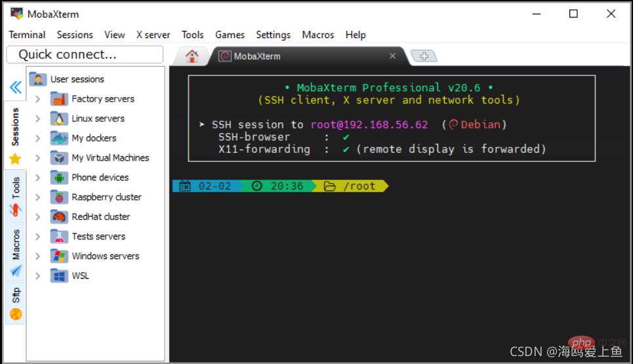This screenshot has height=364, width=633.
Task: Open the Help menu
Action: tap(356, 35)
